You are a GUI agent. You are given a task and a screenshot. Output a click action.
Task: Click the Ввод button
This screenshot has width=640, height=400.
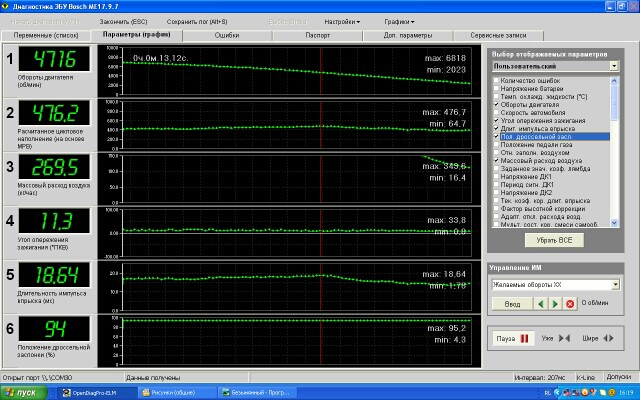coord(512,304)
